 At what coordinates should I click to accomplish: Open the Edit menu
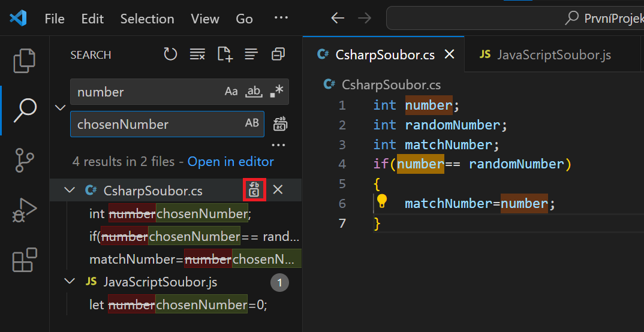point(92,19)
